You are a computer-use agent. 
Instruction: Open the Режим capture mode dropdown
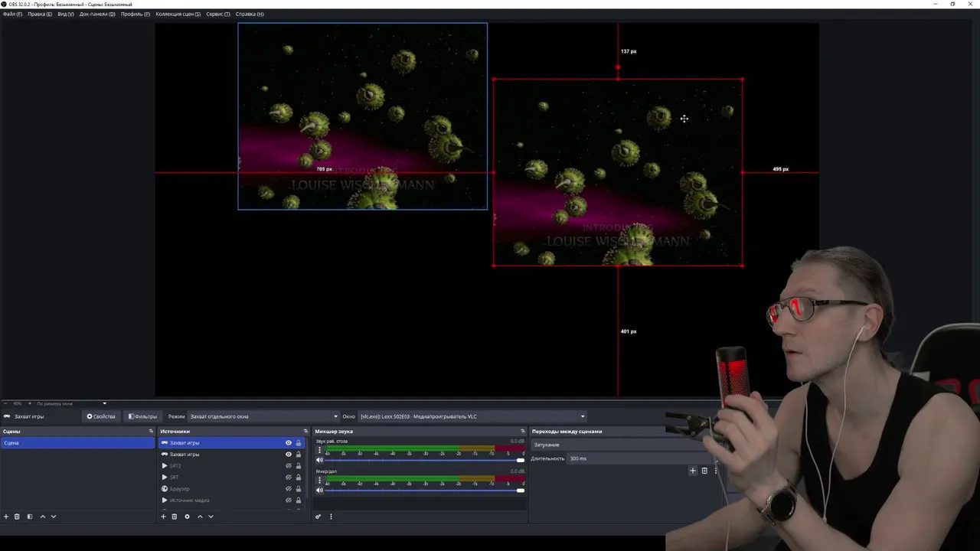tap(263, 416)
